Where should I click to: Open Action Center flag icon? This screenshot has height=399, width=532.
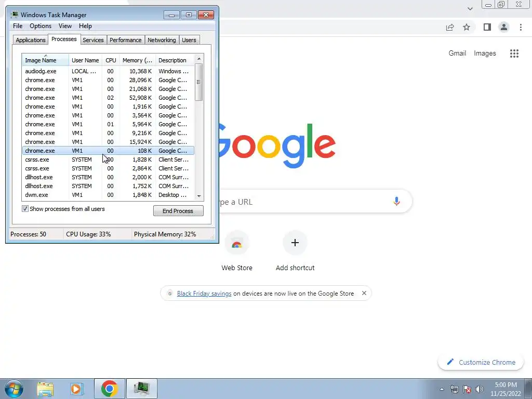tap(467, 389)
